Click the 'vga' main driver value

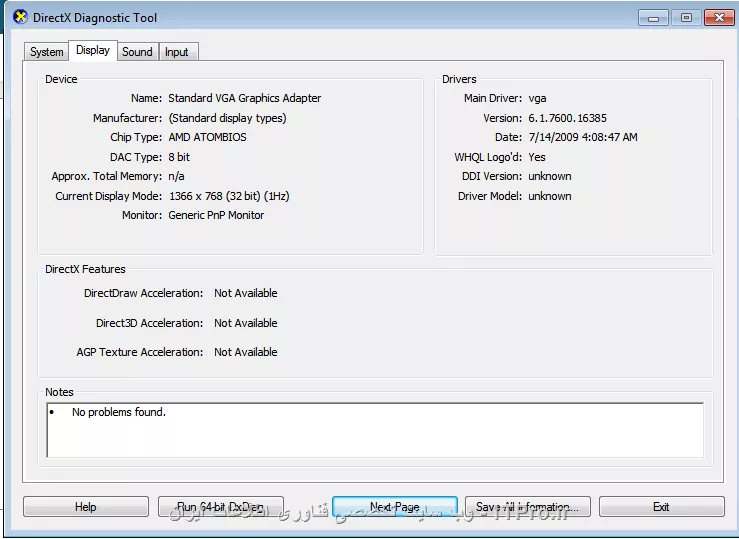point(537,98)
